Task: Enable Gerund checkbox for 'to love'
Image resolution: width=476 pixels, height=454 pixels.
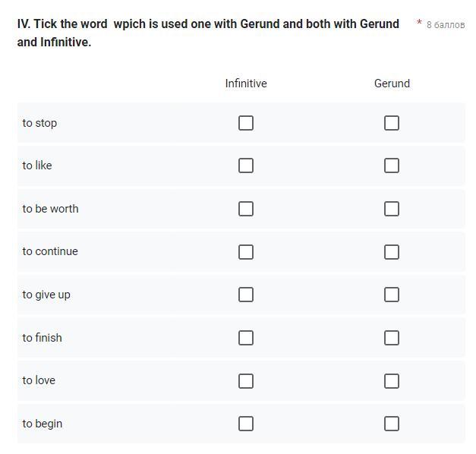Action: [x=391, y=381]
